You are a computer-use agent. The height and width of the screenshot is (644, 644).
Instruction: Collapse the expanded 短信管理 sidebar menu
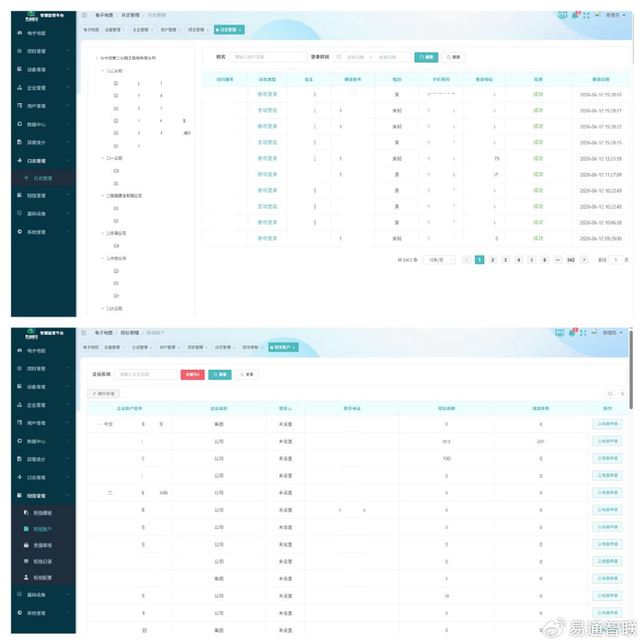42,495
